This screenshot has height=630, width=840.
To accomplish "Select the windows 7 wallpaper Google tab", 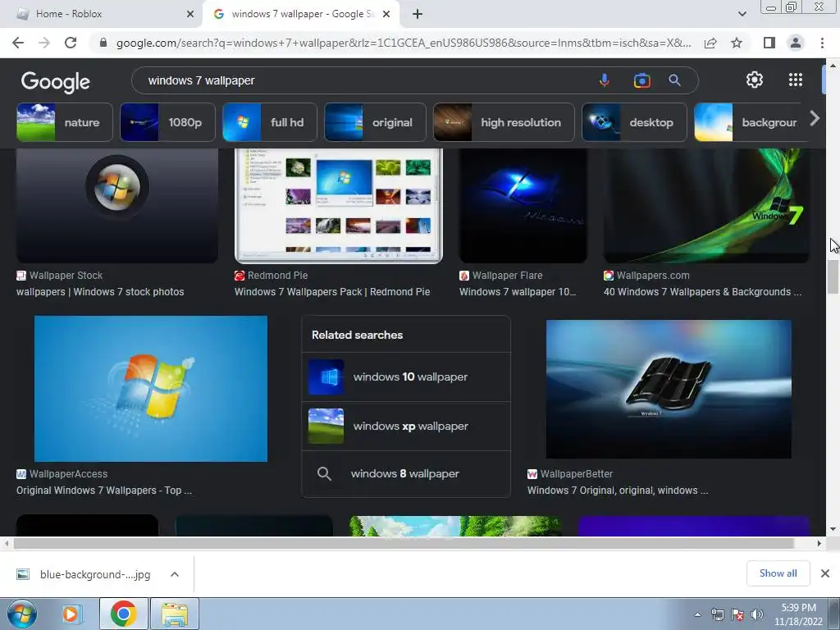I will click(x=300, y=14).
